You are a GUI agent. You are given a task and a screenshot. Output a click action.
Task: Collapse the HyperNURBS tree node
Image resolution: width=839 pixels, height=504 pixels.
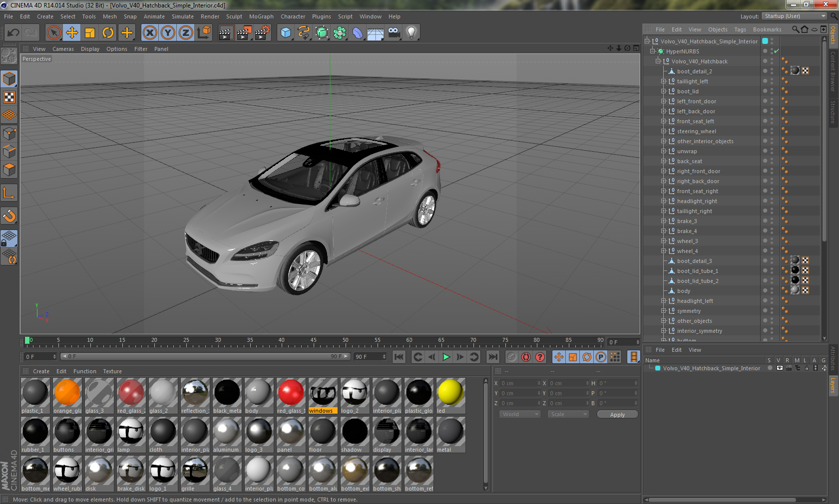coord(652,51)
